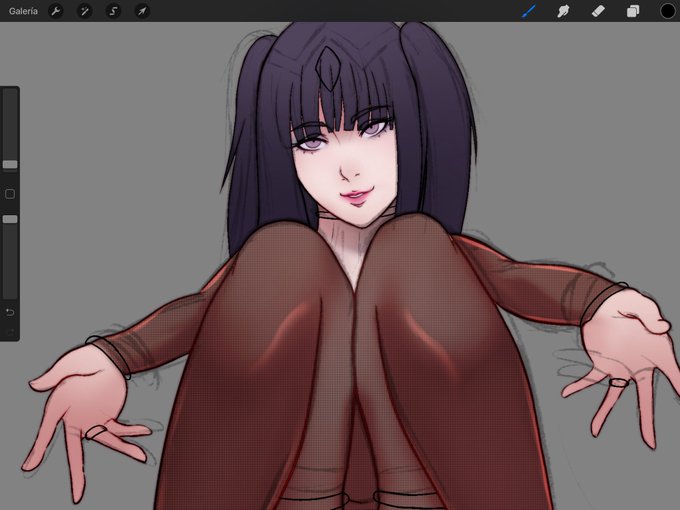
Task: Click the brush size slider handle
Action: point(10,164)
